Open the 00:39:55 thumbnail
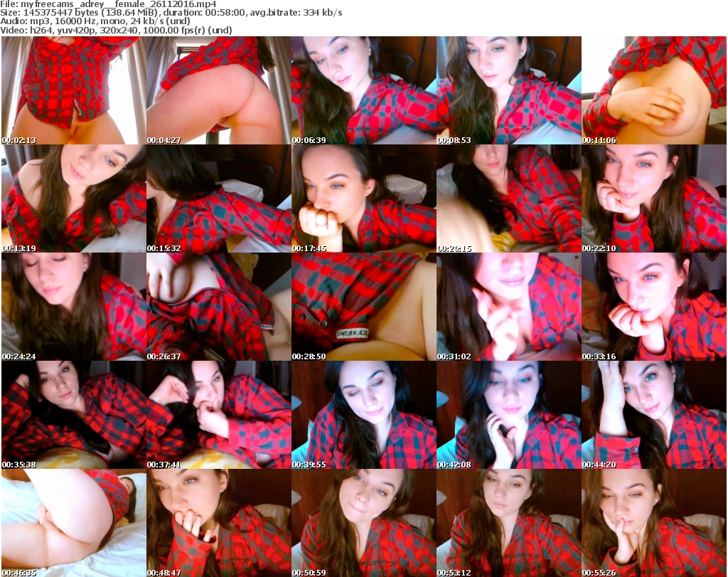The height and width of the screenshot is (577, 728). click(363, 415)
